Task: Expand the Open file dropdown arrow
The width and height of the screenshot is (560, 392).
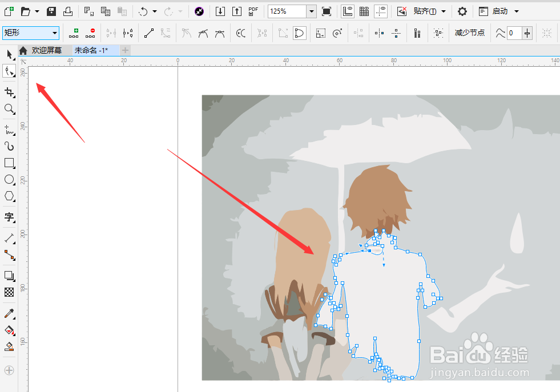Action: point(37,11)
